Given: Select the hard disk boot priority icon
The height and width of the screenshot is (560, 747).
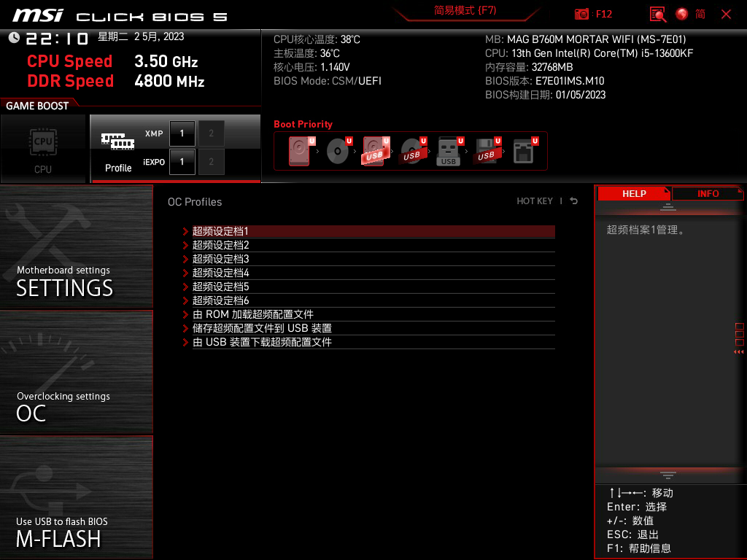Looking at the screenshot, I should (299, 149).
